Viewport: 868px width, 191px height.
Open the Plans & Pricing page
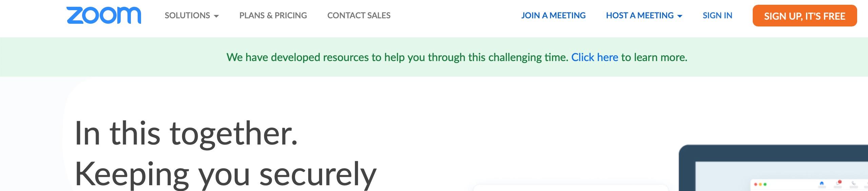pyautogui.click(x=273, y=16)
